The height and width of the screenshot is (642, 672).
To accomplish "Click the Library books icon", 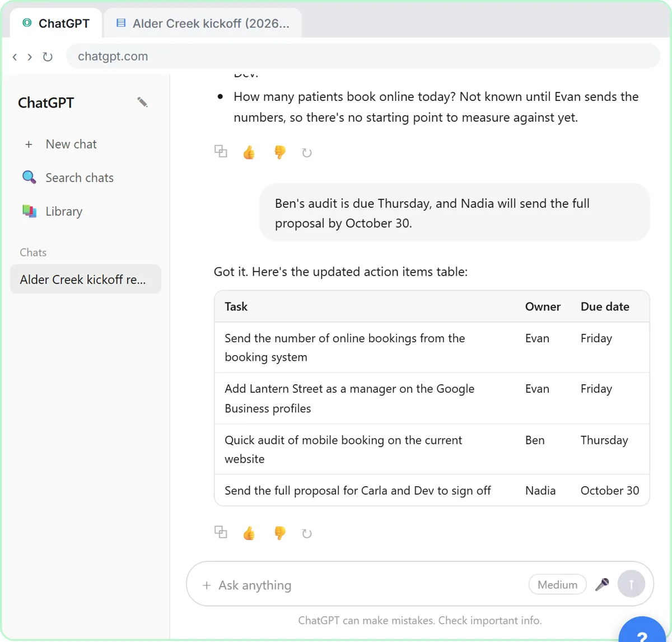I will pos(29,211).
